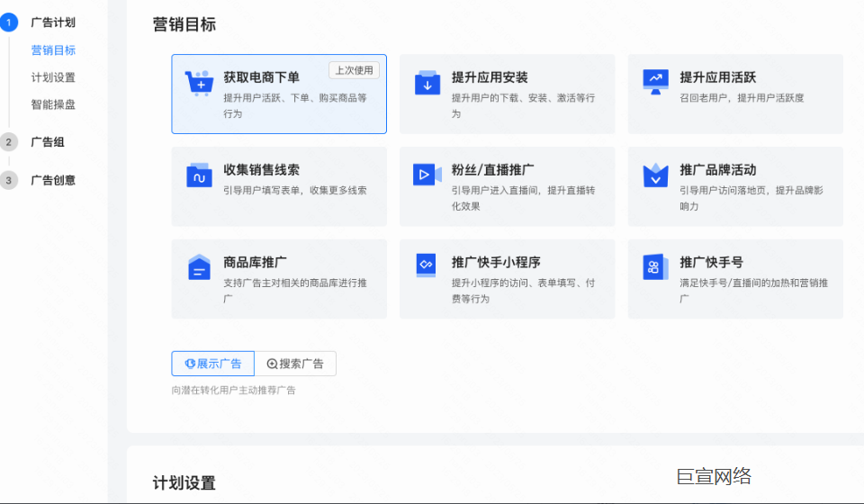The width and height of the screenshot is (864, 504).
Task: Click description 引导用户填写表单，收集更多线索
Action: point(295,190)
